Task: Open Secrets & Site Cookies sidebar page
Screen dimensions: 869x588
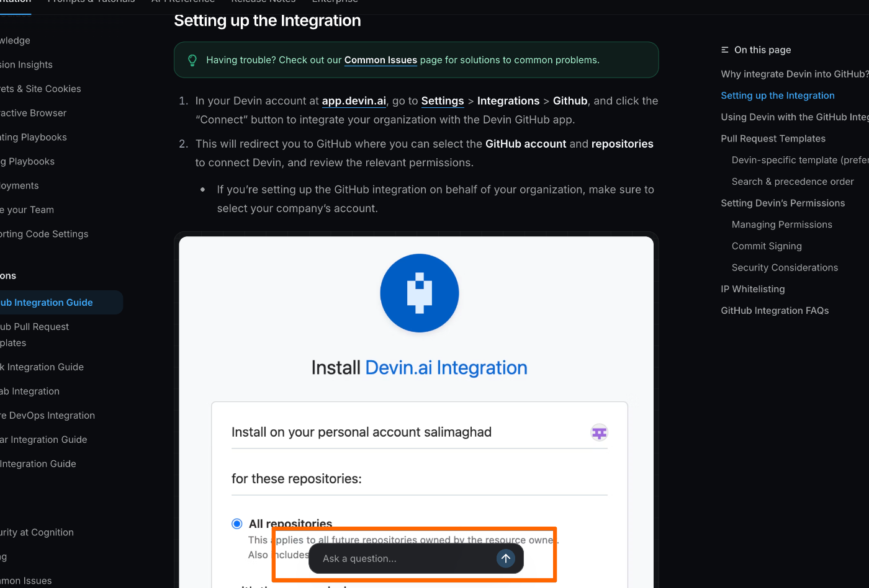Action: point(40,89)
